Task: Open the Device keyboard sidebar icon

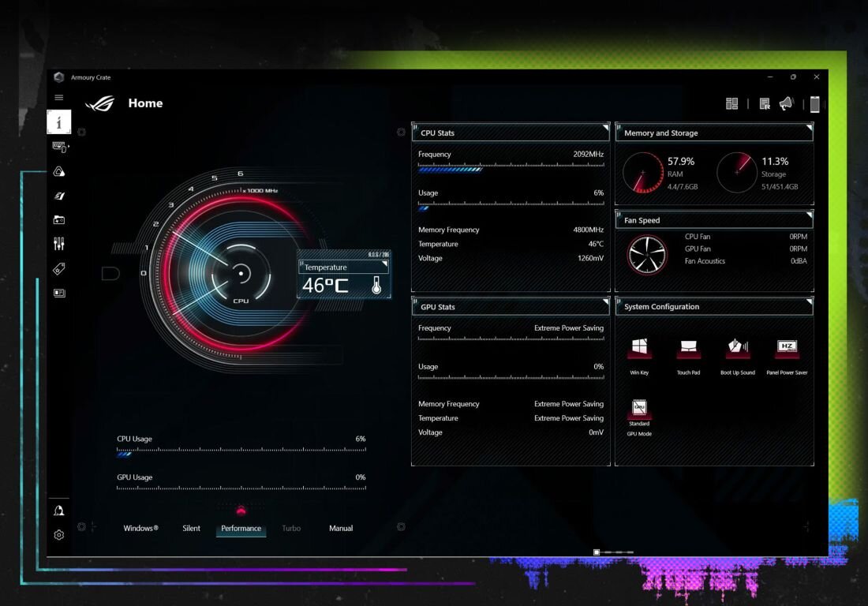Action: coord(59,147)
